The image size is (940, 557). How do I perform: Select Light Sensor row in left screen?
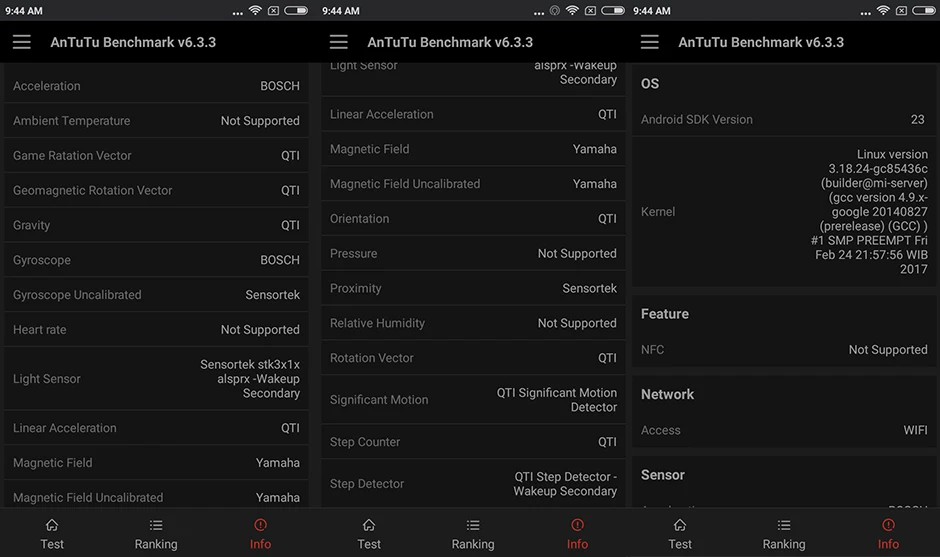pyautogui.click(x=156, y=378)
